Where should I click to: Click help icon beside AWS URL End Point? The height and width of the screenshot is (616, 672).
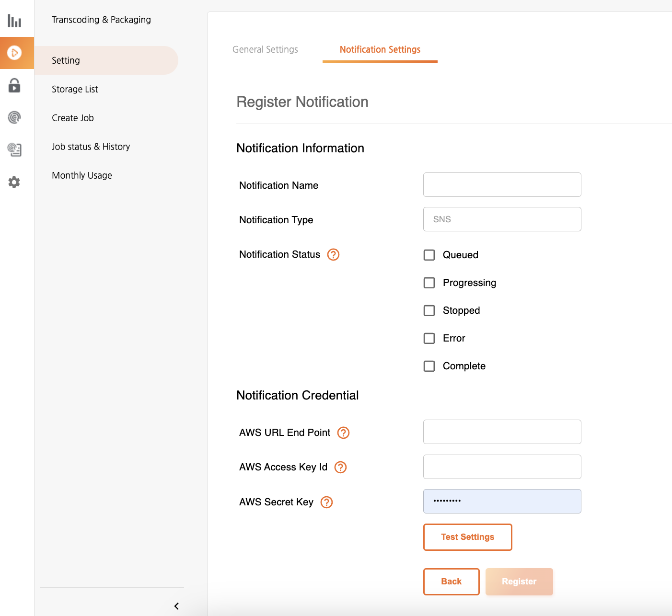tap(343, 433)
